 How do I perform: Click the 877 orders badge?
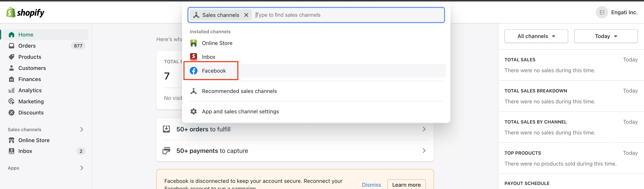click(78, 46)
